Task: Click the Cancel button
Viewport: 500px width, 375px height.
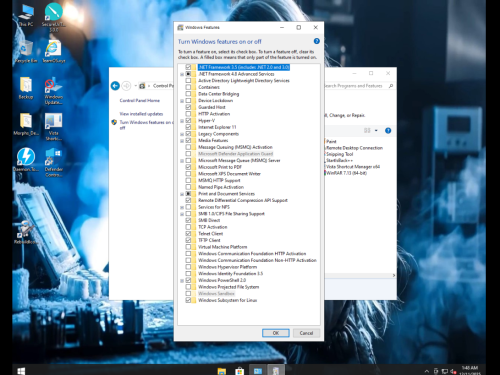Action: pos(306,333)
